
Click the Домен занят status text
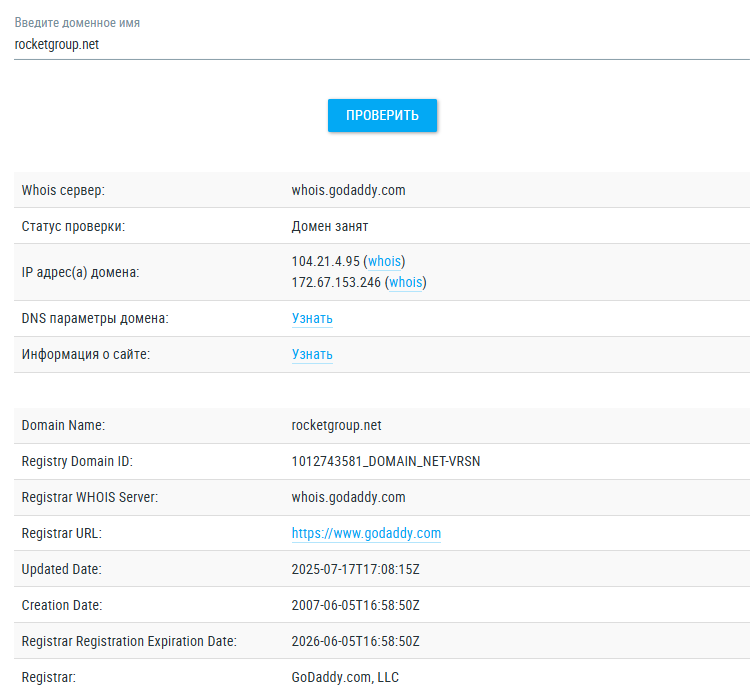pyautogui.click(x=330, y=226)
